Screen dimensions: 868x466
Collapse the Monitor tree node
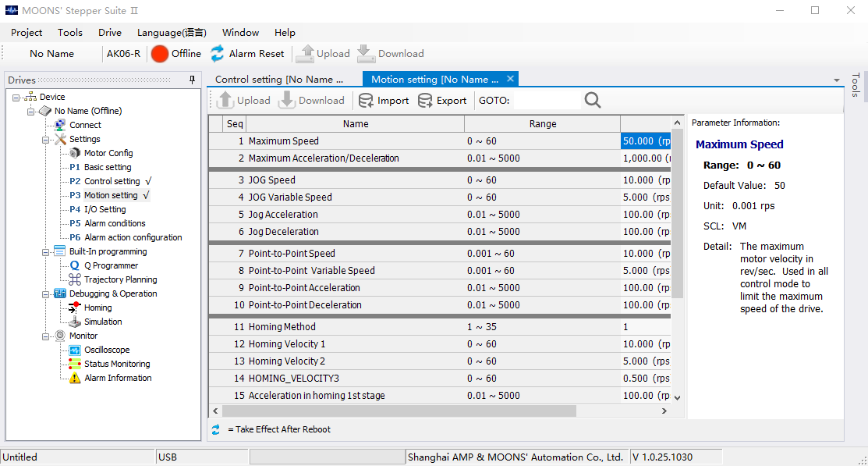pyautogui.click(x=46, y=336)
